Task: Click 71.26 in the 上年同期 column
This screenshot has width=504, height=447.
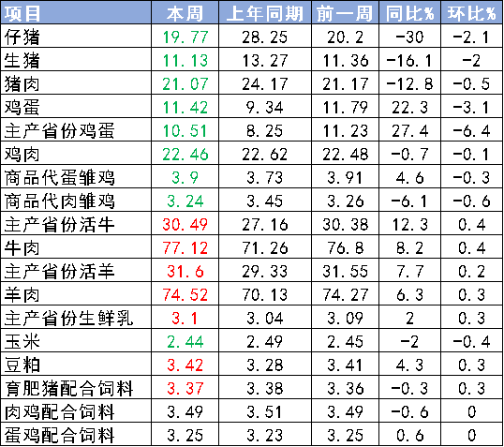Action: [265, 248]
